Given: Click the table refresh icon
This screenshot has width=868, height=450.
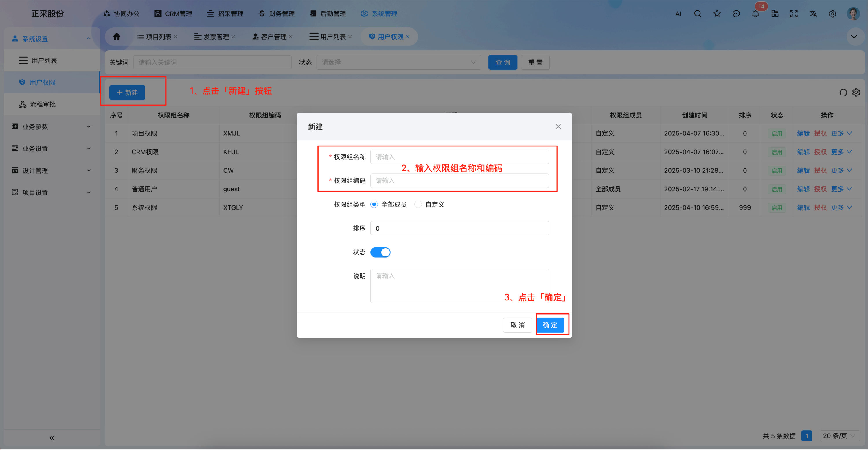Looking at the screenshot, I should (843, 92).
